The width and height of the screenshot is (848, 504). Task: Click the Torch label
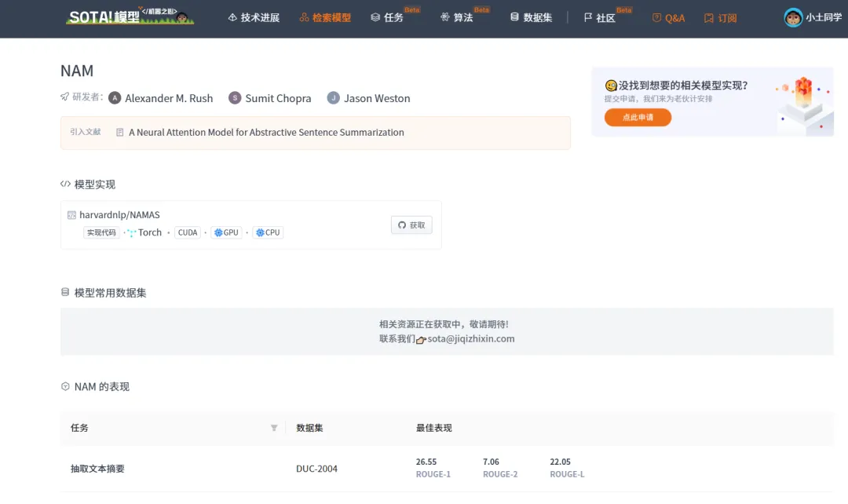coord(150,232)
